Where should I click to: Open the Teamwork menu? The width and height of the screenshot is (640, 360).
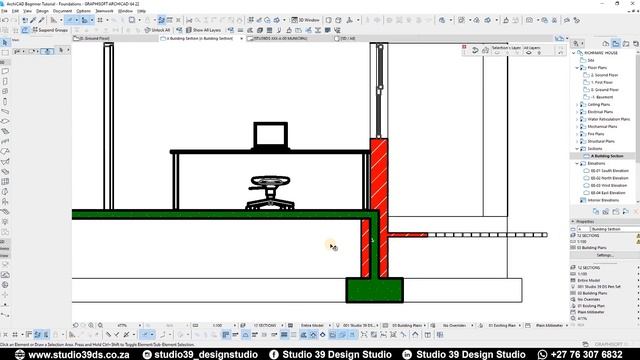pyautogui.click(x=104, y=11)
